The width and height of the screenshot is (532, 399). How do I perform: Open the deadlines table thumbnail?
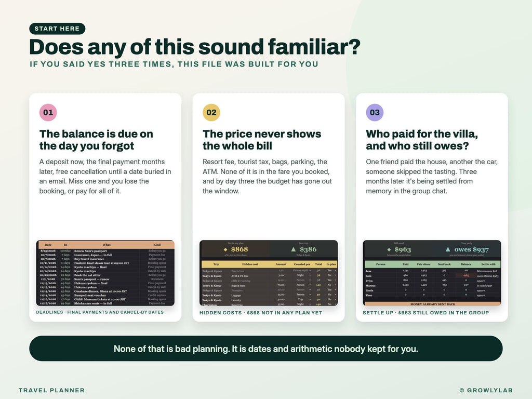(105, 273)
